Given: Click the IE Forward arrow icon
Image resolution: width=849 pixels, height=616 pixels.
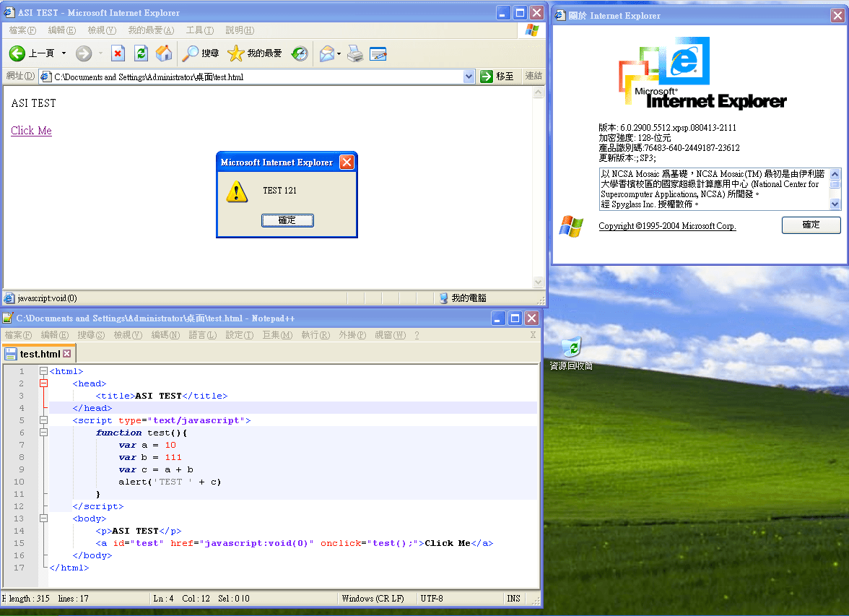Looking at the screenshot, I should [x=84, y=53].
